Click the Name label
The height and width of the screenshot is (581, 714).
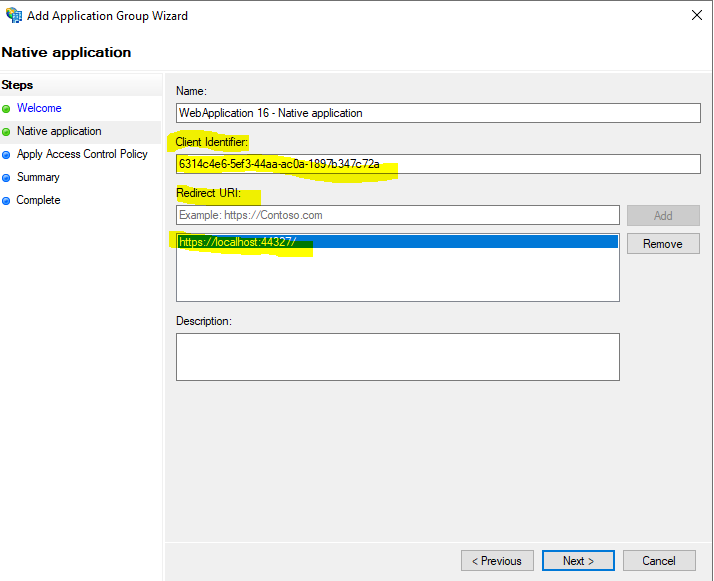191,91
